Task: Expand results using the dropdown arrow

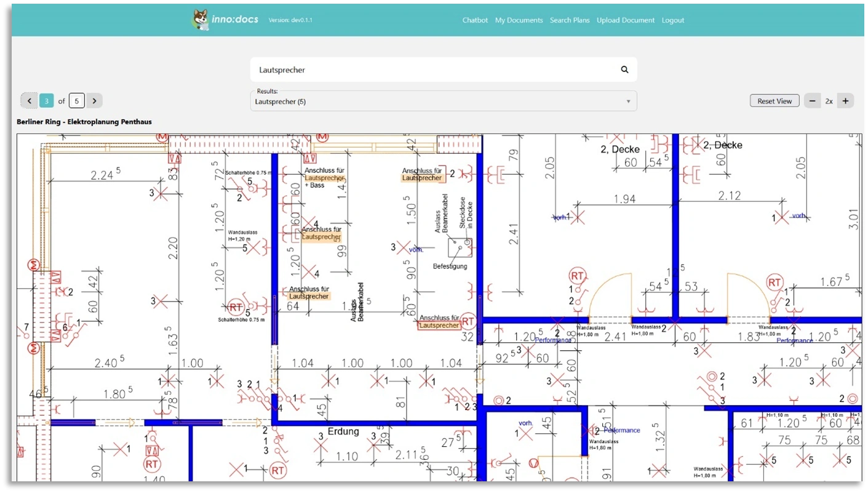Action: pos(628,102)
